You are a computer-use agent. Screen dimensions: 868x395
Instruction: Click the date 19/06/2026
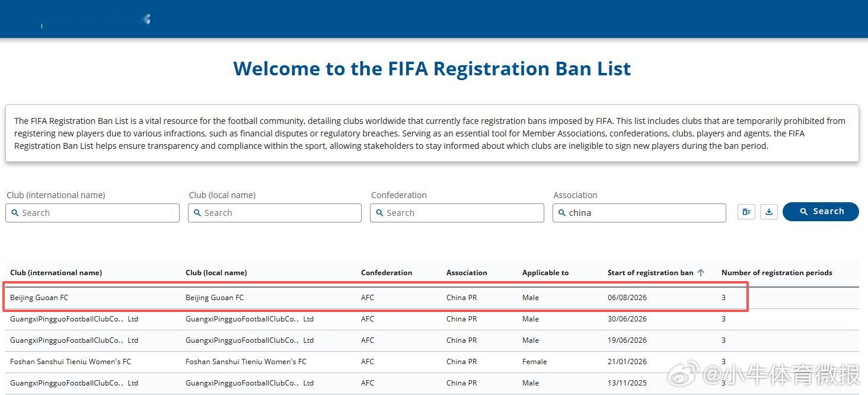627,340
